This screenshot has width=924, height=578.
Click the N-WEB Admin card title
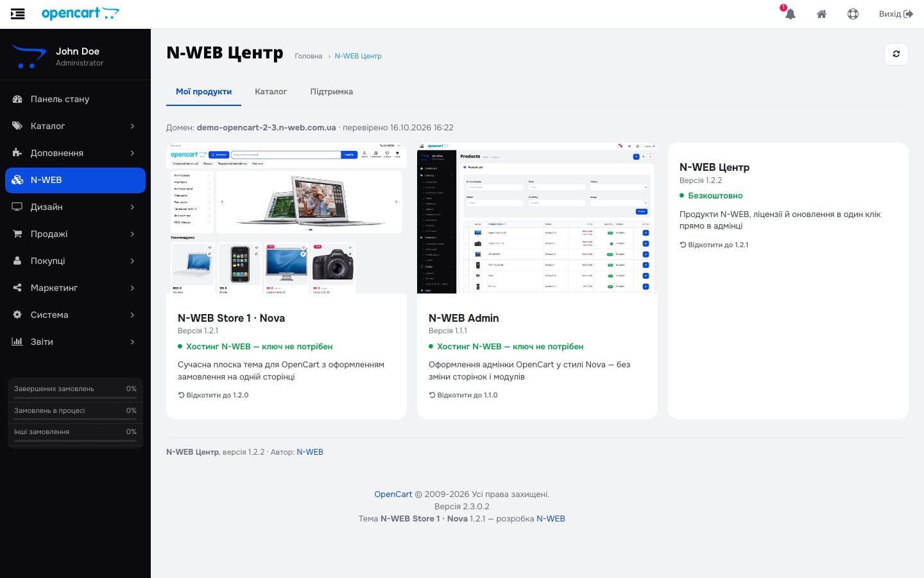(x=463, y=318)
